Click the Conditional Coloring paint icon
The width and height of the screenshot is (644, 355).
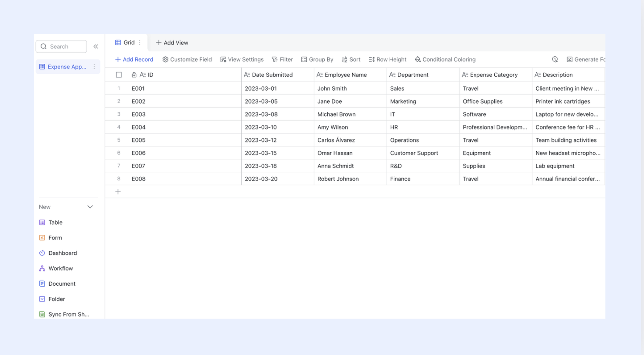click(418, 59)
